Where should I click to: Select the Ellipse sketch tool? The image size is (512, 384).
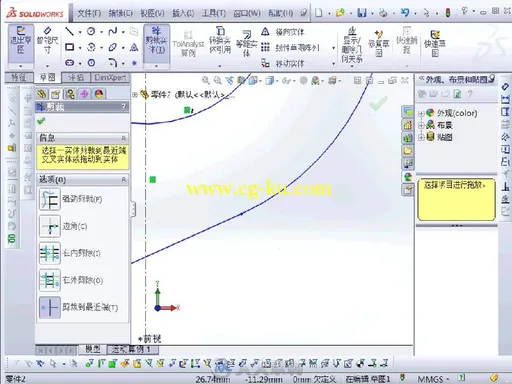point(112,47)
